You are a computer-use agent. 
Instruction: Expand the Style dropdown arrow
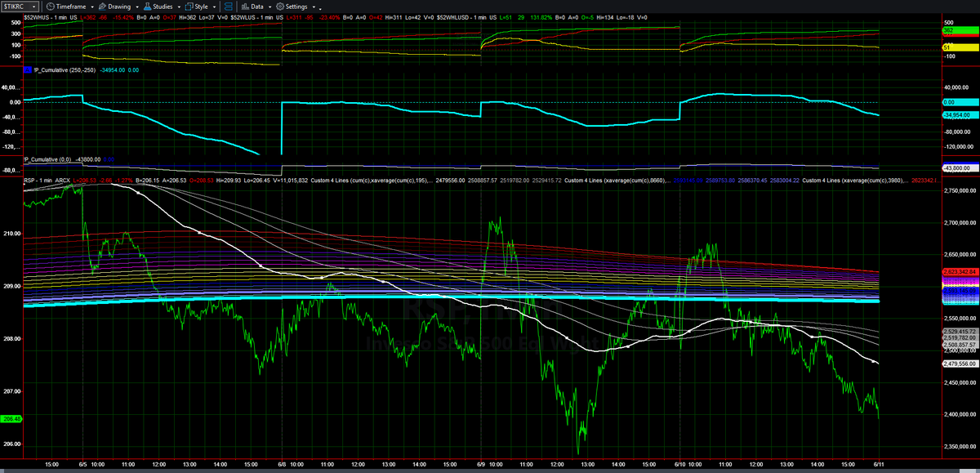[212, 7]
